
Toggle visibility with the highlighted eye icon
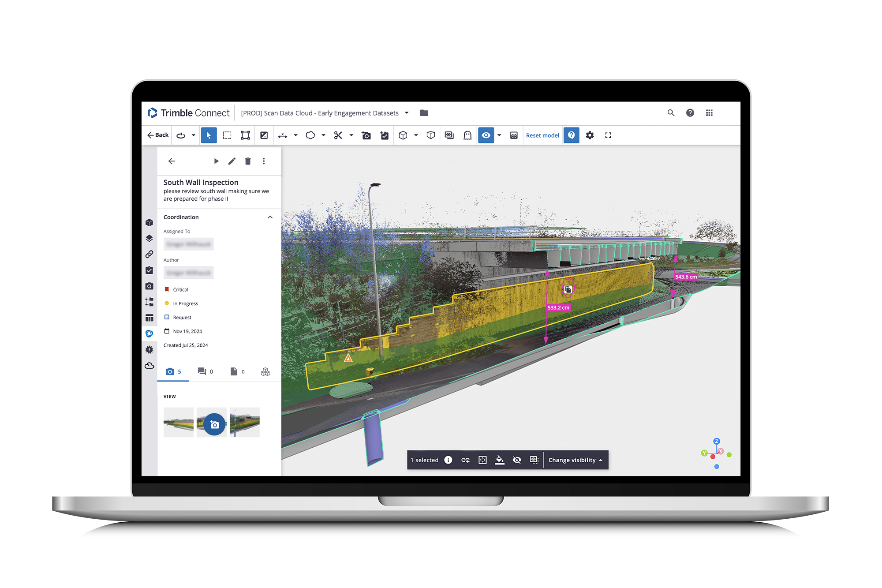[x=486, y=135]
